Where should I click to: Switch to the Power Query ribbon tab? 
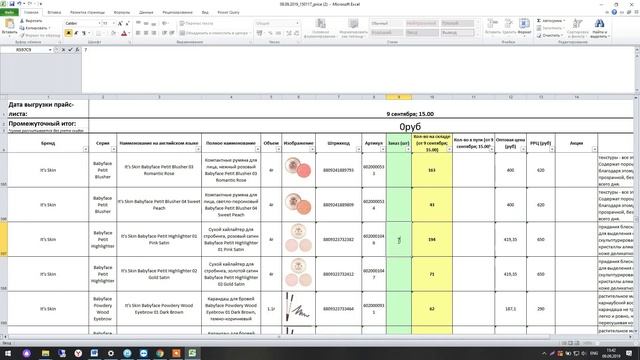pyautogui.click(x=229, y=13)
